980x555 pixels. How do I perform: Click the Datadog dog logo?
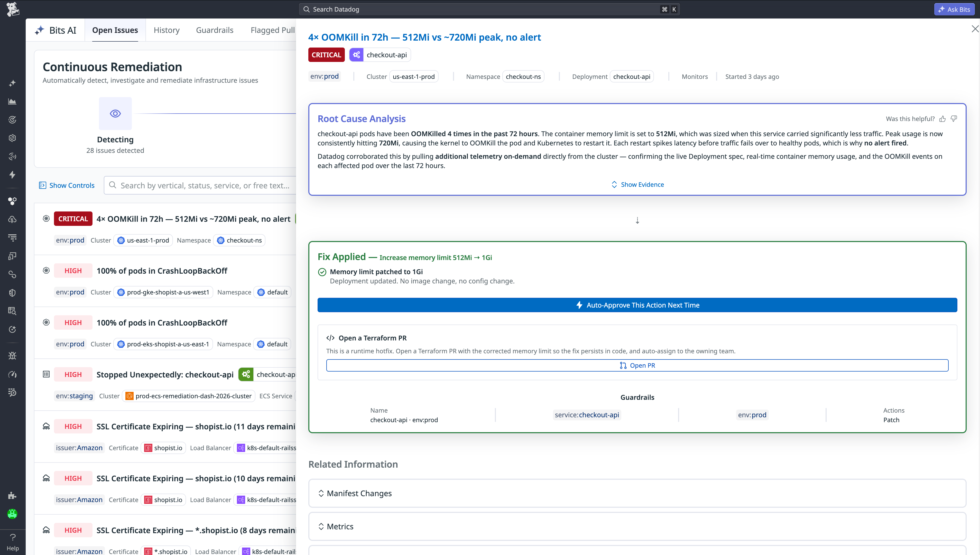coord(13,9)
